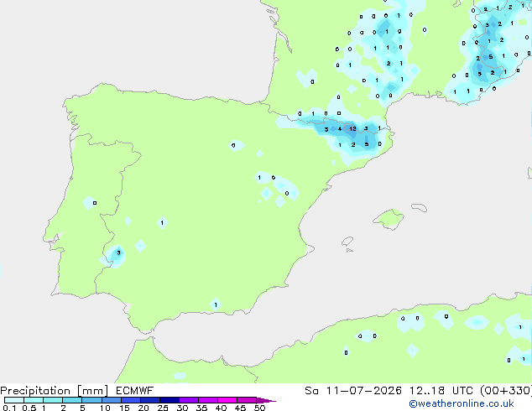Select the 5–10 mm legend color box
This screenshot has height=411, width=532.
(x=92, y=400)
